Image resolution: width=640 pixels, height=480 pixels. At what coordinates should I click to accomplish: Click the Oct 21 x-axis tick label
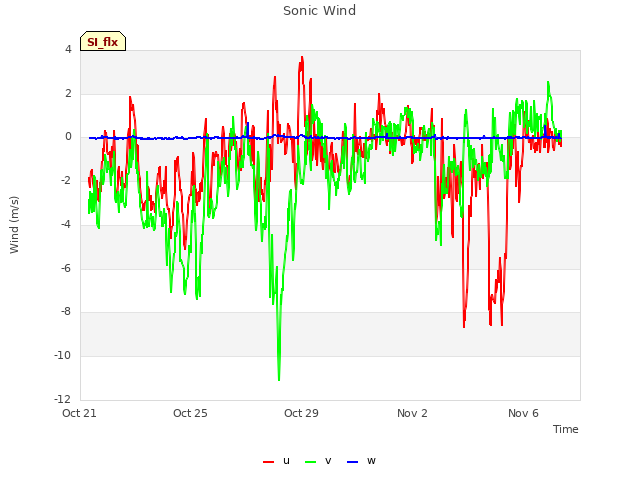tap(79, 413)
